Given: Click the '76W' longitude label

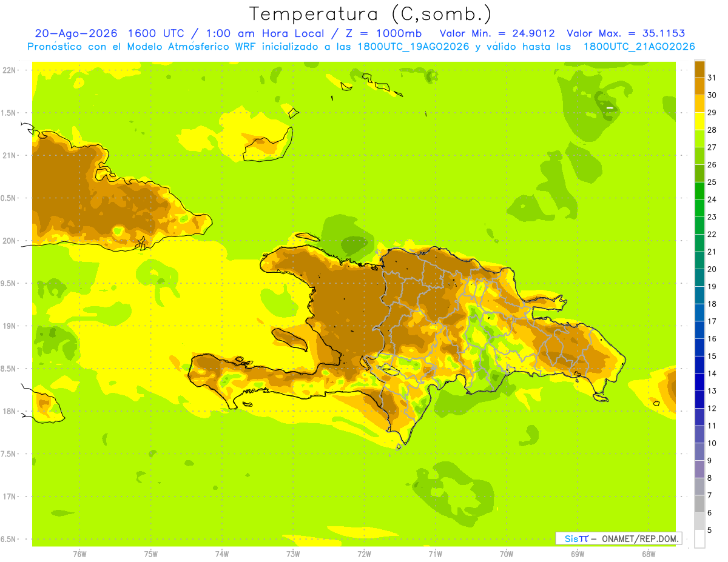Looking at the screenshot, I should pos(79,554).
